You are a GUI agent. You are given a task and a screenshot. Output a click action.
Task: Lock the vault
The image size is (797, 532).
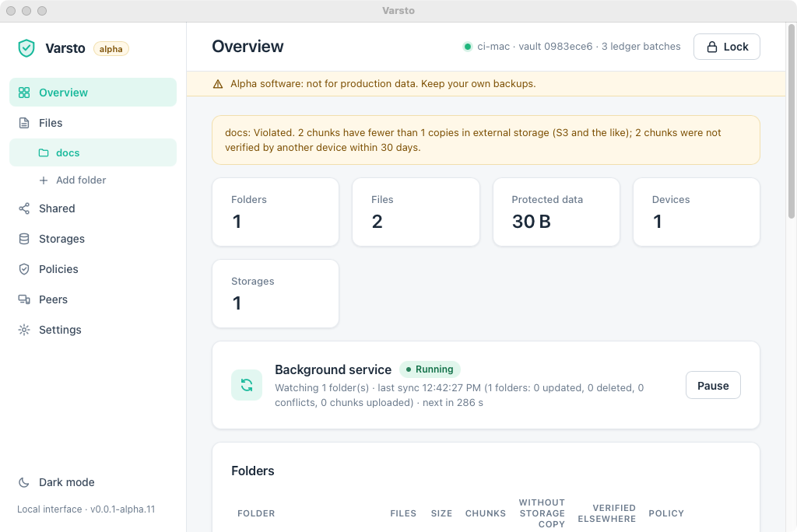(727, 47)
